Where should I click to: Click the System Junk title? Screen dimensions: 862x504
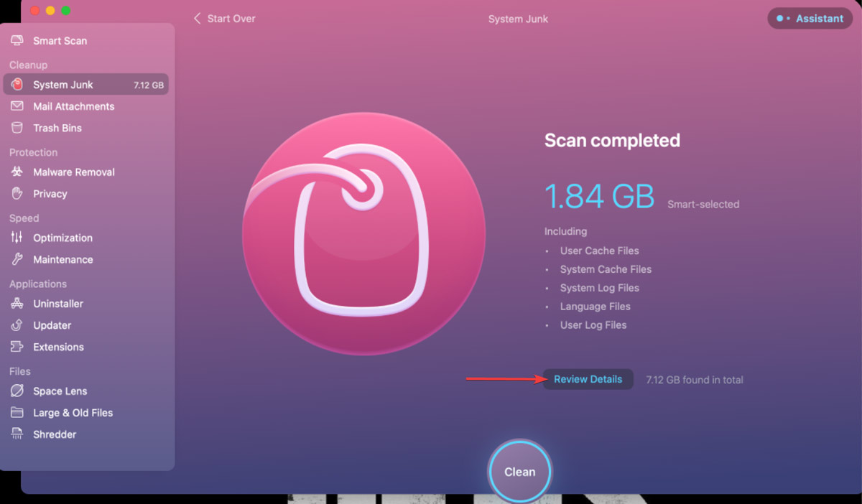pos(518,19)
